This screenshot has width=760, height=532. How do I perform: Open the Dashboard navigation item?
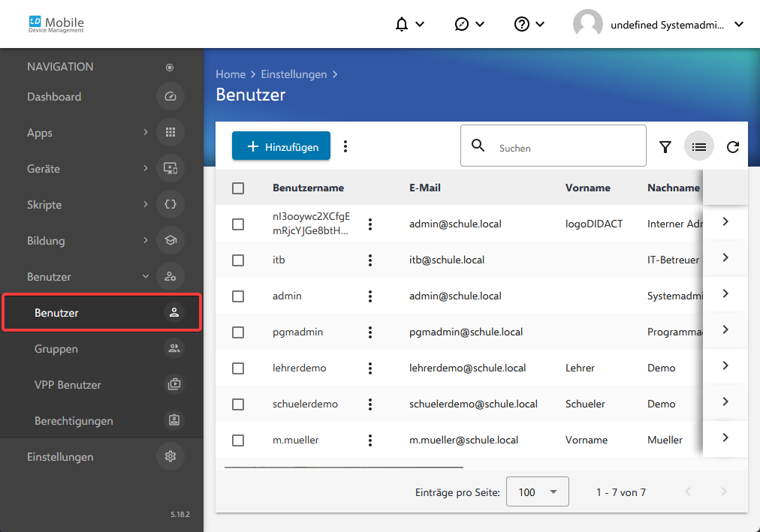point(102,96)
